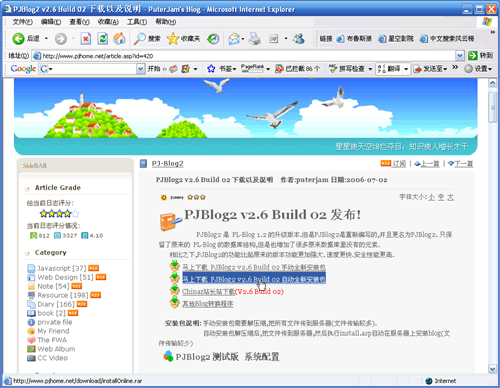Viewport: 500px width, 388px height.
Task: Expand the links bar overflow chevron
Action: tap(492, 32)
